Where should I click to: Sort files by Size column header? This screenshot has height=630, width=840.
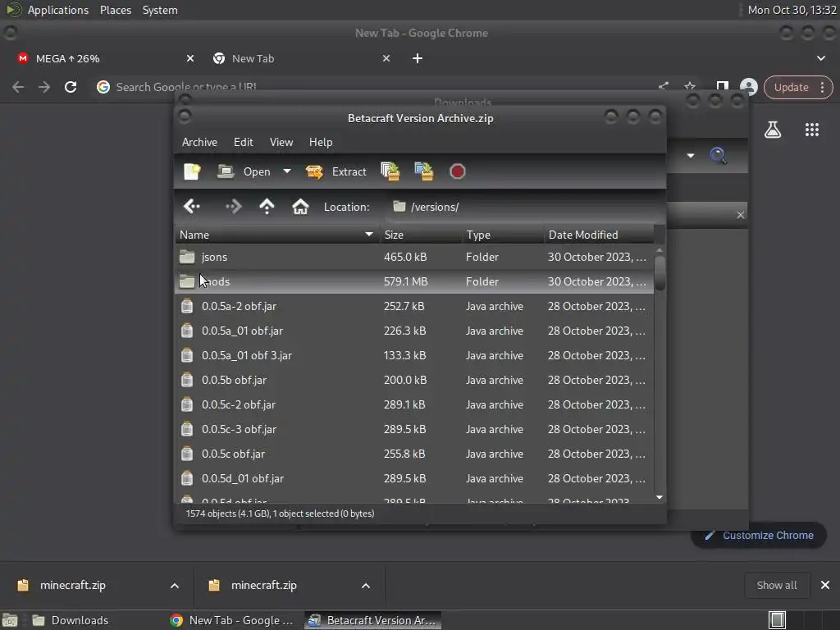421,235
